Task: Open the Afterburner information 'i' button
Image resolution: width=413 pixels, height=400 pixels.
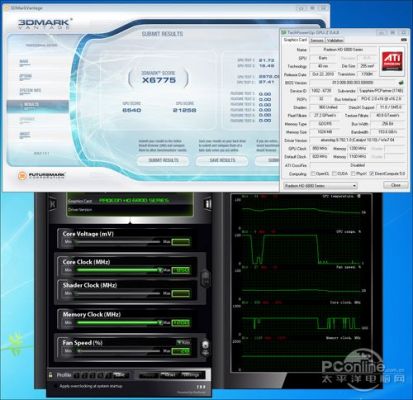Action: (x=208, y=204)
